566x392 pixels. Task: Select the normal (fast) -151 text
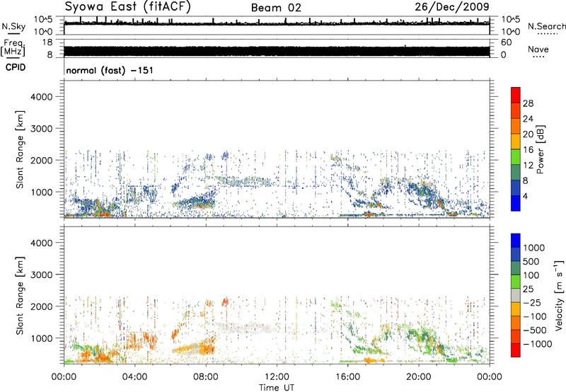tap(109, 71)
